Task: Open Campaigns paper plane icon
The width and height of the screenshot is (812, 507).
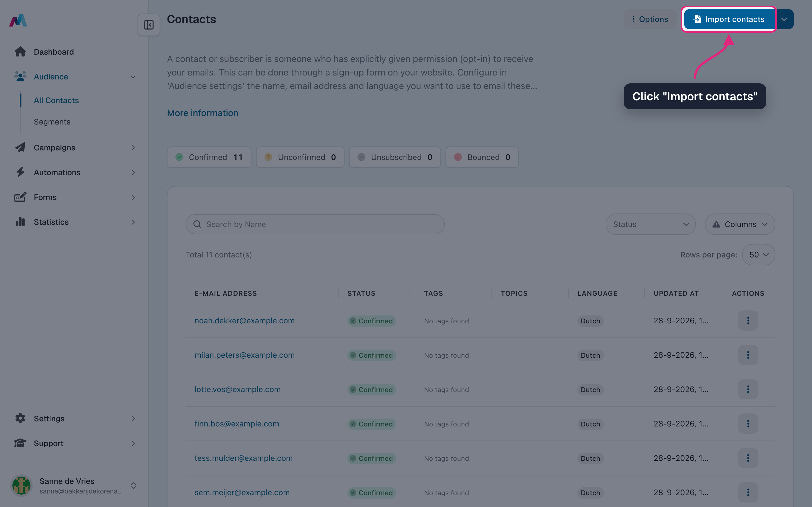Action: [20, 148]
